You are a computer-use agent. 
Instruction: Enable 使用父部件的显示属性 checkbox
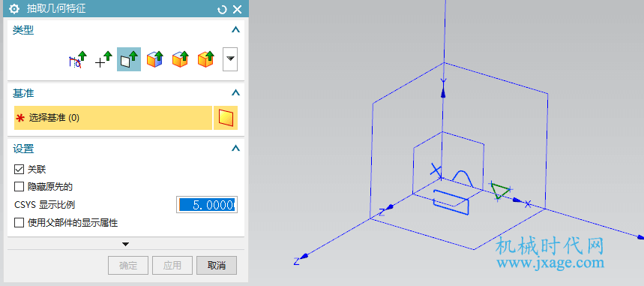coord(19,223)
